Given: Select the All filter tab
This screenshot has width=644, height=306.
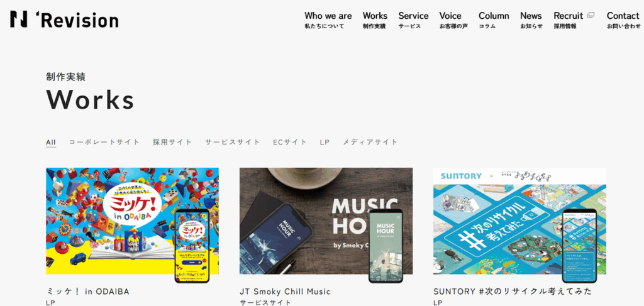Looking at the screenshot, I should (51, 143).
